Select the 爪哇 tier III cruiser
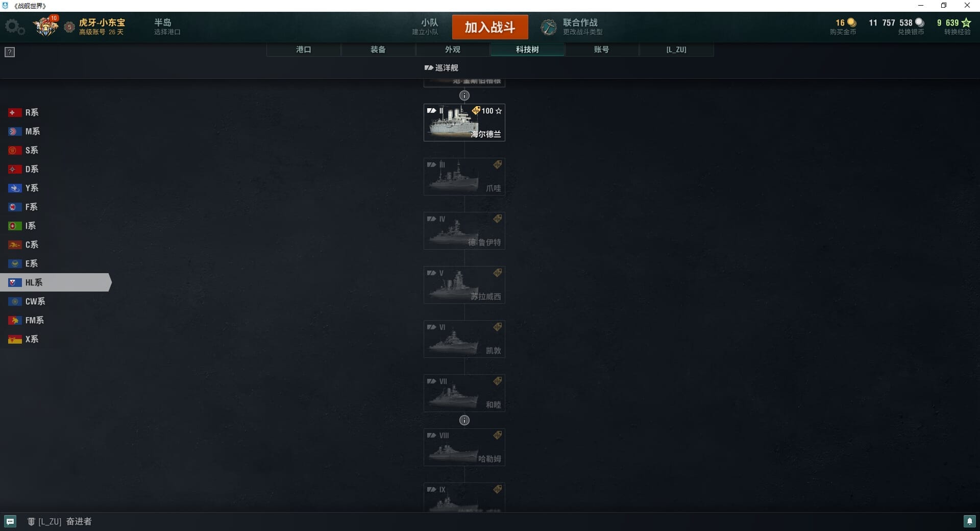 pyautogui.click(x=464, y=177)
